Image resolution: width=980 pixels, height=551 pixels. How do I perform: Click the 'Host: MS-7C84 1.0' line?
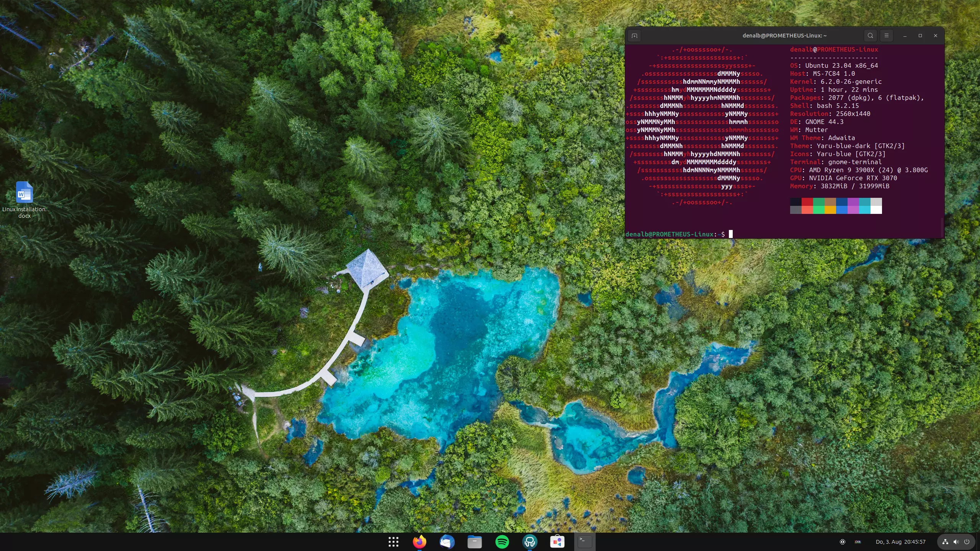pos(823,73)
